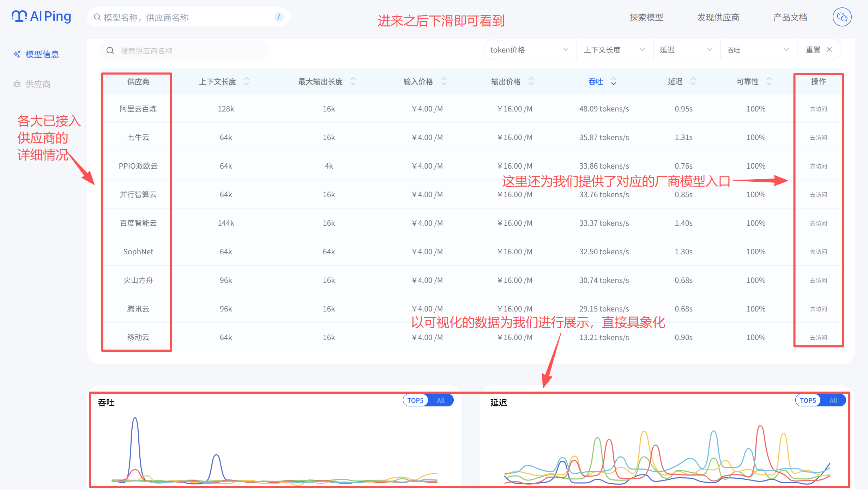Click the 供应商 sidebar people icon

pyautogui.click(x=17, y=84)
